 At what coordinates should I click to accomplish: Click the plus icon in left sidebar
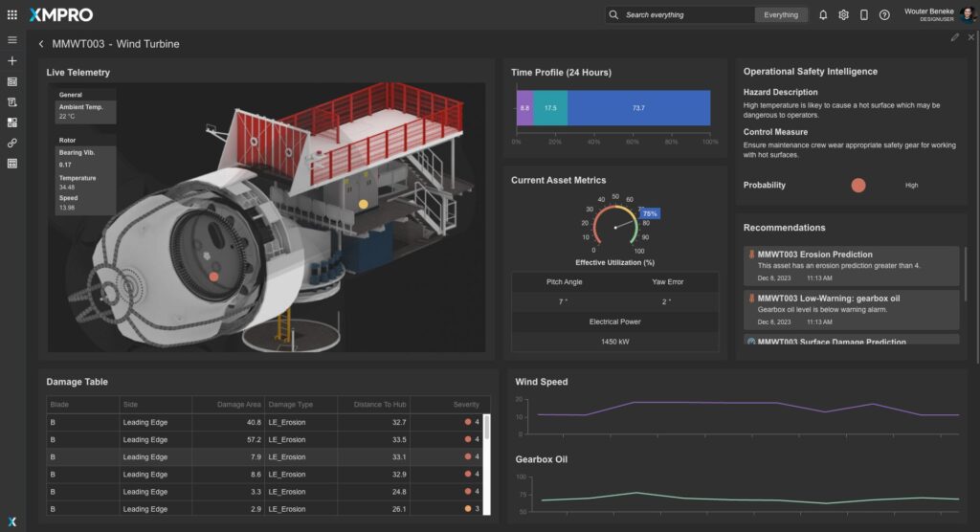12,60
